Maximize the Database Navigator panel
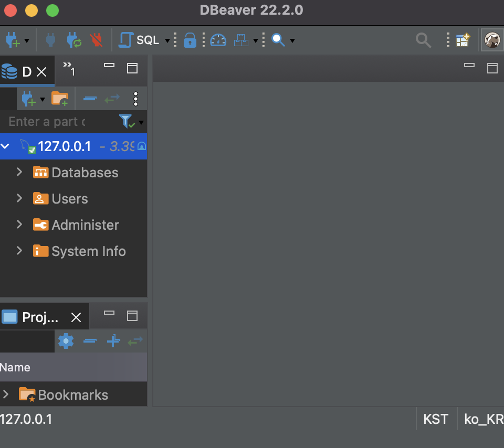This screenshot has width=504, height=448. (132, 68)
